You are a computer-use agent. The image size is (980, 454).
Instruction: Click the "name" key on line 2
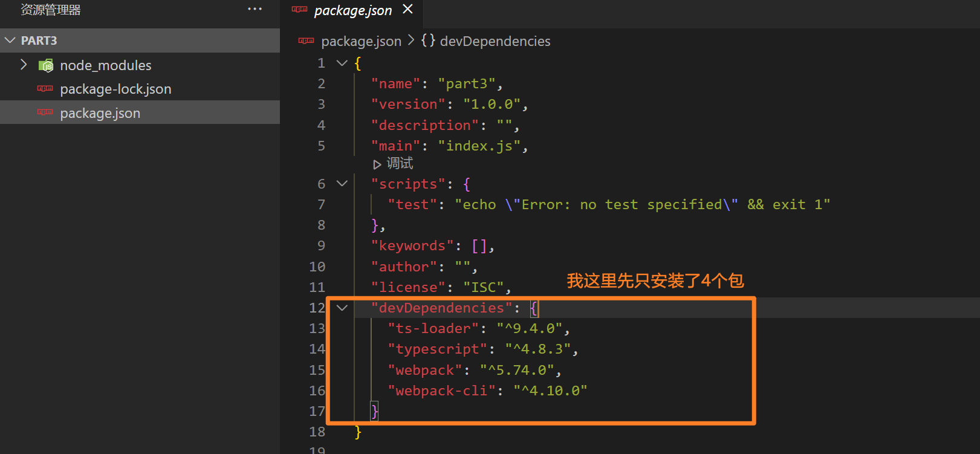[x=396, y=83]
